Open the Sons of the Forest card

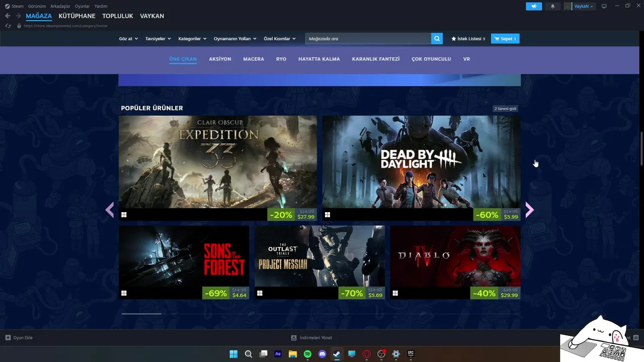(184, 262)
